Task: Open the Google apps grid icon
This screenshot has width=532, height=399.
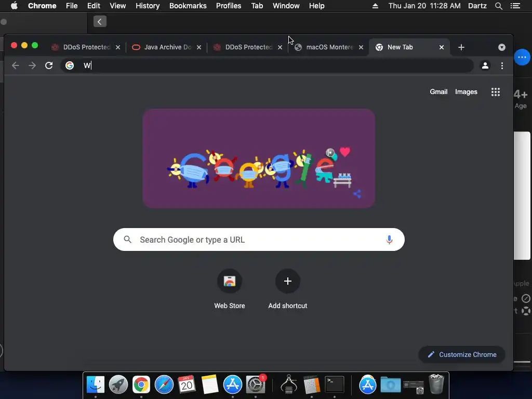Action: point(495,92)
